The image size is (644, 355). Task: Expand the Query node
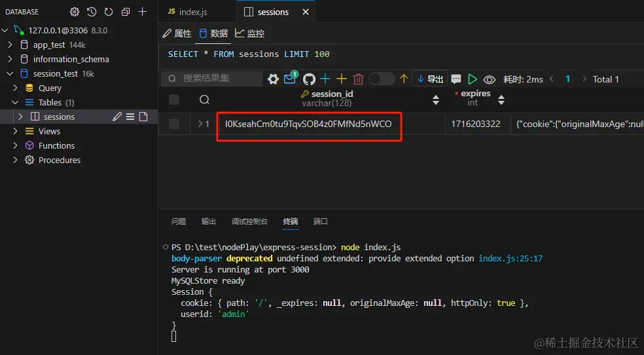coord(15,88)
